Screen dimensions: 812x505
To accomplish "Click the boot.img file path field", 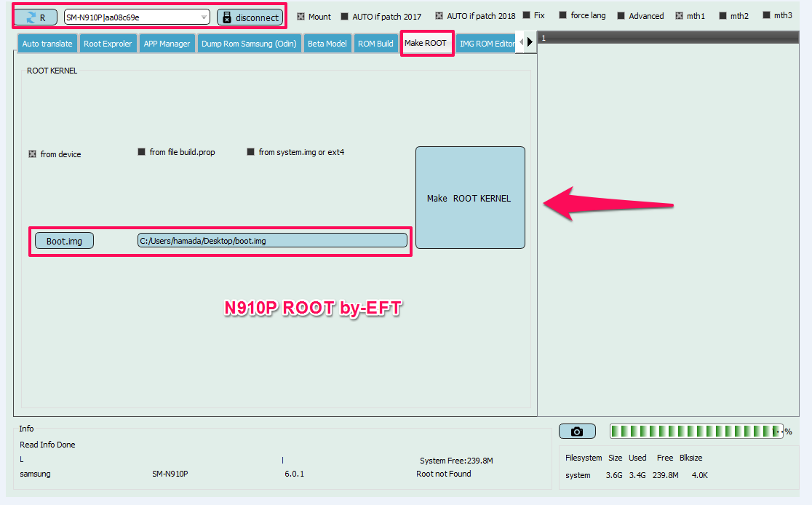I will click(x=272, y=240).
